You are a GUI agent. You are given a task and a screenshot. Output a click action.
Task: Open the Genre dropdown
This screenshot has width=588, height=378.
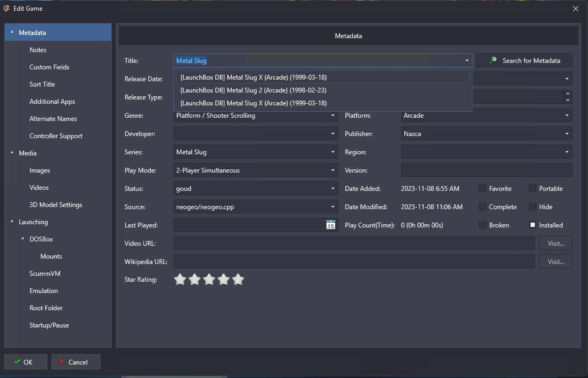tap(332, 116)
